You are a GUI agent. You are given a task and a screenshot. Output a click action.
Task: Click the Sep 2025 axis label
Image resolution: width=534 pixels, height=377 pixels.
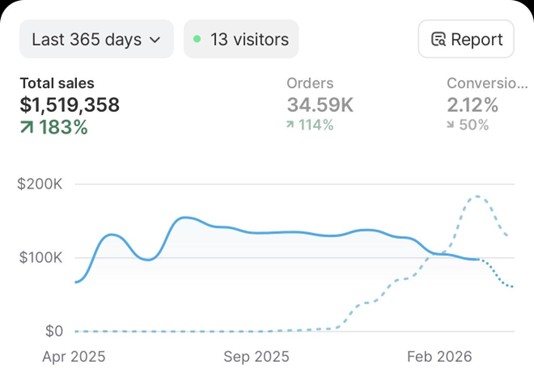pos(256,357)
